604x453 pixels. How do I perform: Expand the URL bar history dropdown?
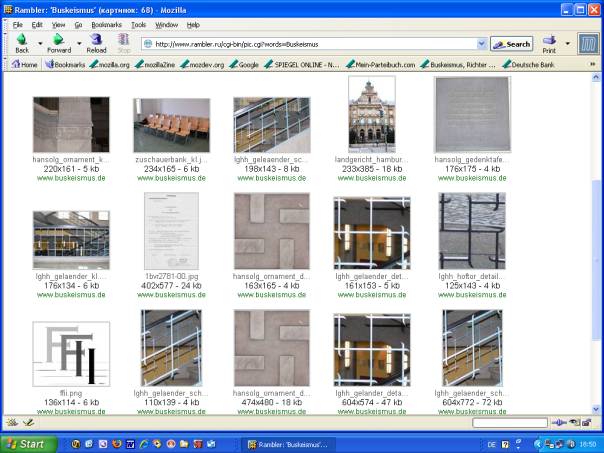482,44
